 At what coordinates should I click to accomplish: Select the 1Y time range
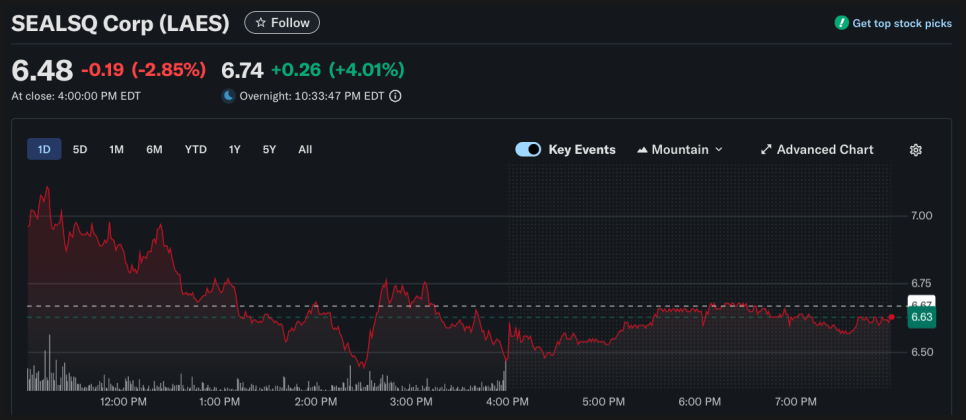[234, 150]
